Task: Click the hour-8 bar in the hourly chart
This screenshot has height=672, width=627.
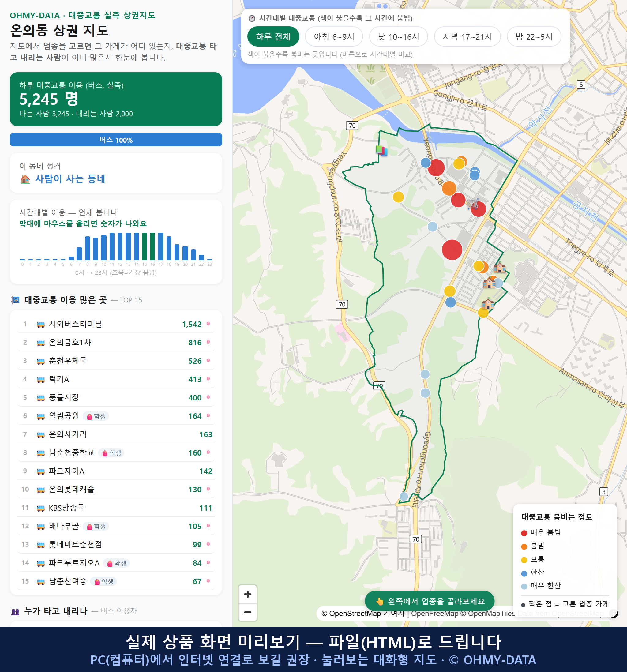Action: click(x=88, y=248)
